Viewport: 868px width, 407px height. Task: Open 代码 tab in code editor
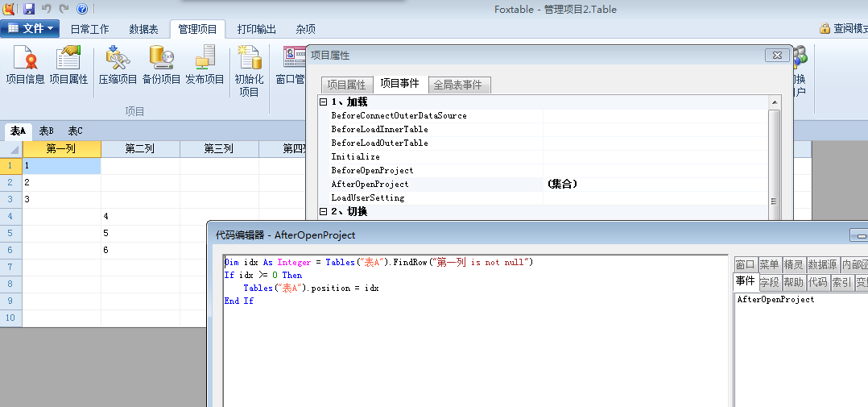coord(817,282)
